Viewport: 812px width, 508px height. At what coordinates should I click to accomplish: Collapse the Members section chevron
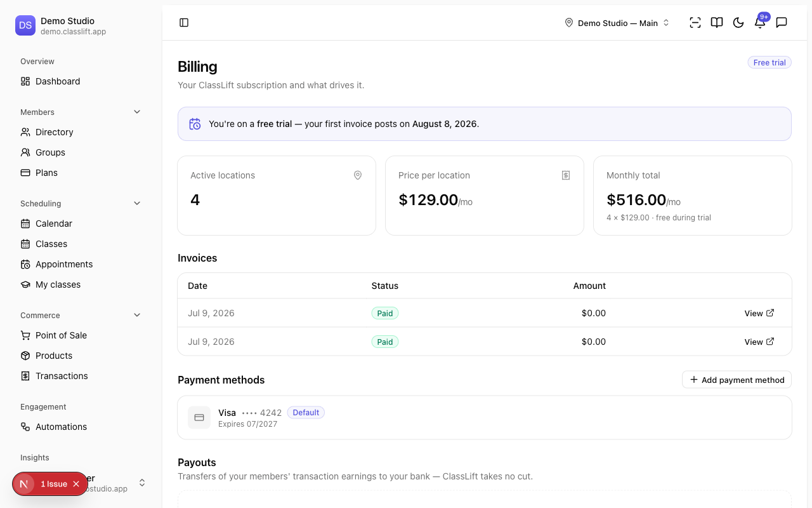click(x=137, y=112)
